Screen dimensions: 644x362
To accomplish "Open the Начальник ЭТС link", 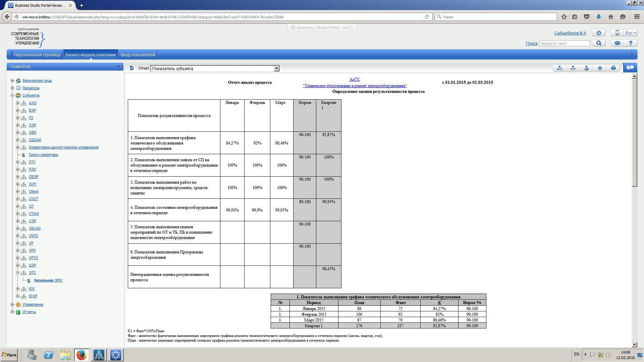I will (x=48, y=281).
